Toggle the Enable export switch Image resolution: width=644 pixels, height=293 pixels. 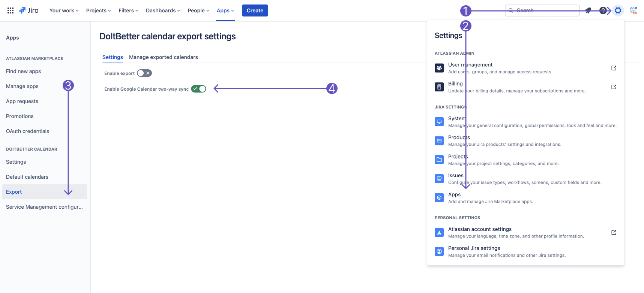pos(144,73)
